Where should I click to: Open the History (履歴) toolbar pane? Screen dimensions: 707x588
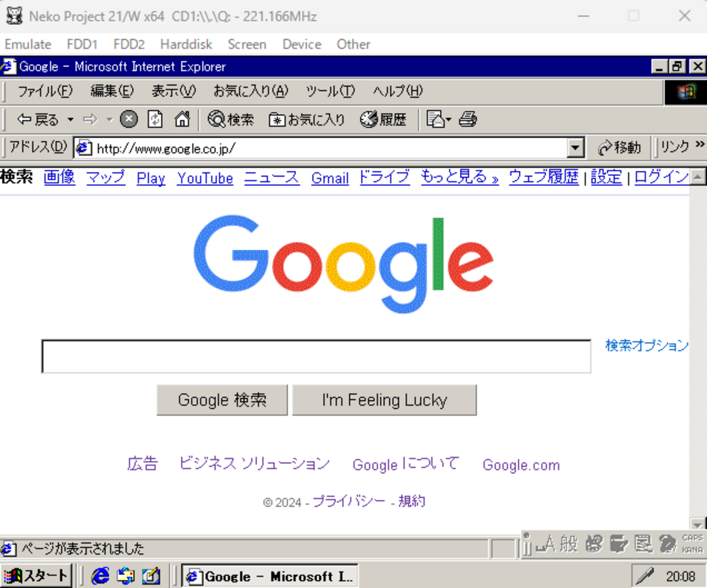pyautogui.click(x=383, y=119)
